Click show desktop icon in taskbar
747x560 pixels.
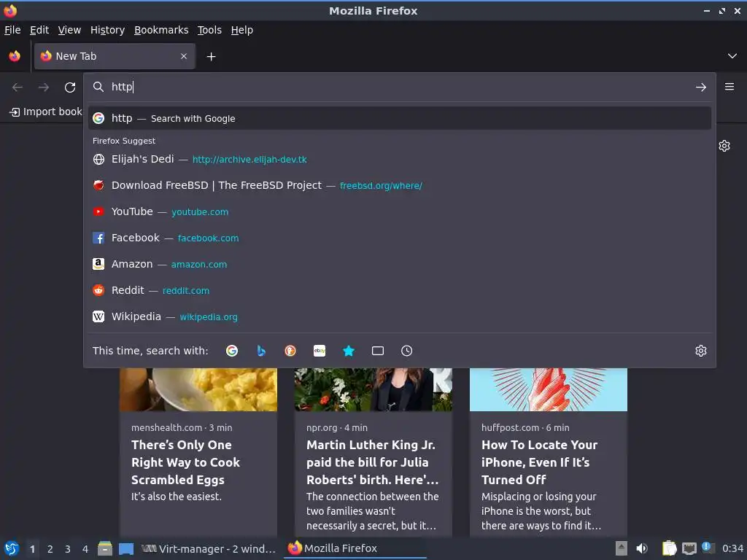coord(126,548)
